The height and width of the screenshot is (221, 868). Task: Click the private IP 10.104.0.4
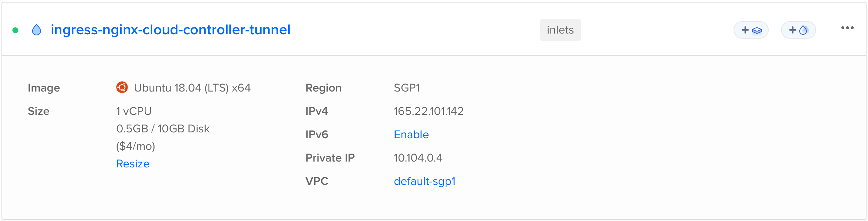(418, 158)
